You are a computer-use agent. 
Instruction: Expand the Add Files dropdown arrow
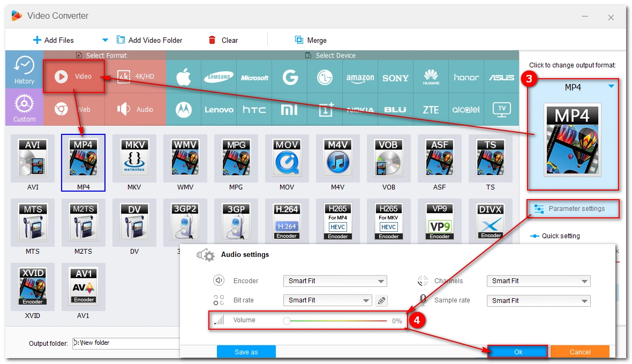[105, 40]
